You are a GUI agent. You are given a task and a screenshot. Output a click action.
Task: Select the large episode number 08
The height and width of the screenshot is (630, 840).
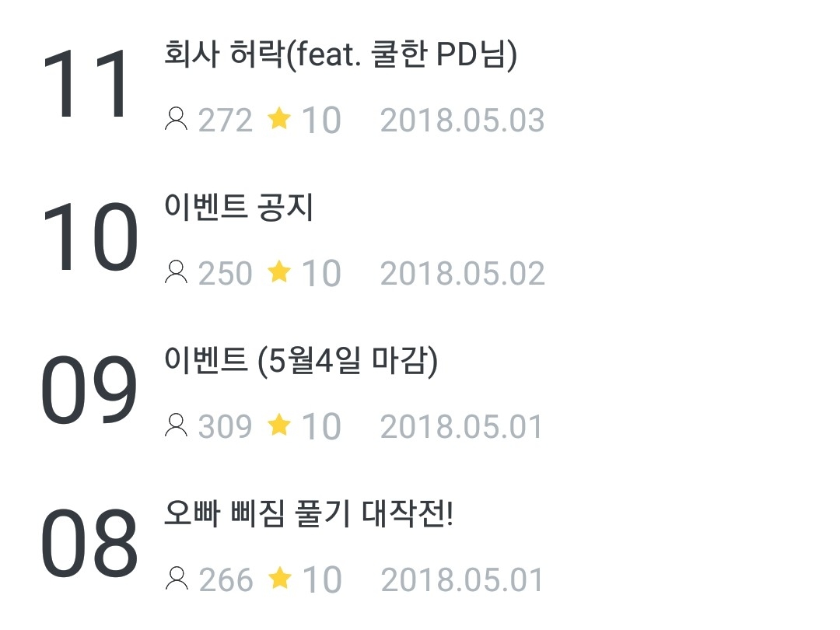pyautogui.click(x=88, y=544)
